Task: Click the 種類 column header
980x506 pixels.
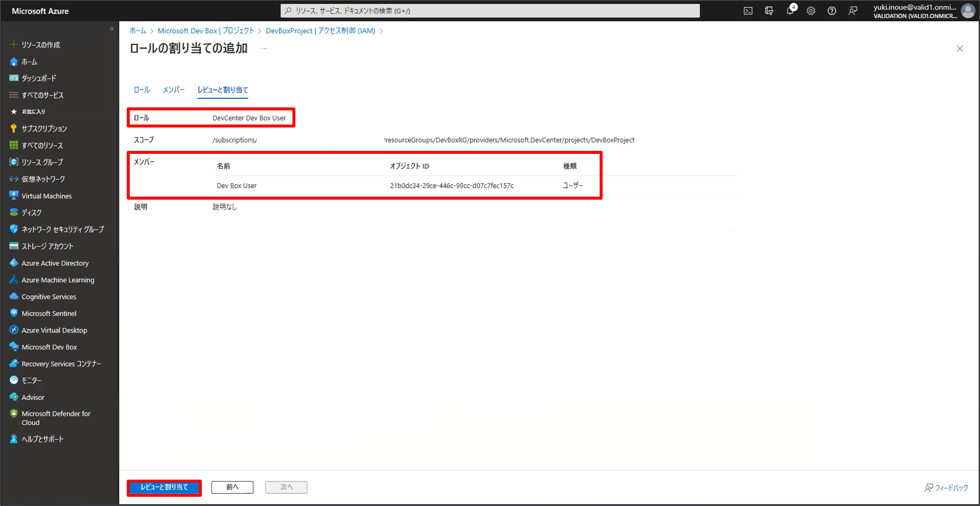Action: click(x=570, y=166)
